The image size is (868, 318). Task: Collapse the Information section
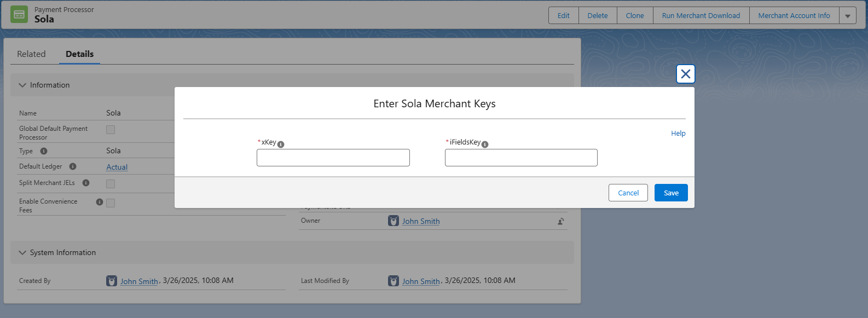pos(22,85)
